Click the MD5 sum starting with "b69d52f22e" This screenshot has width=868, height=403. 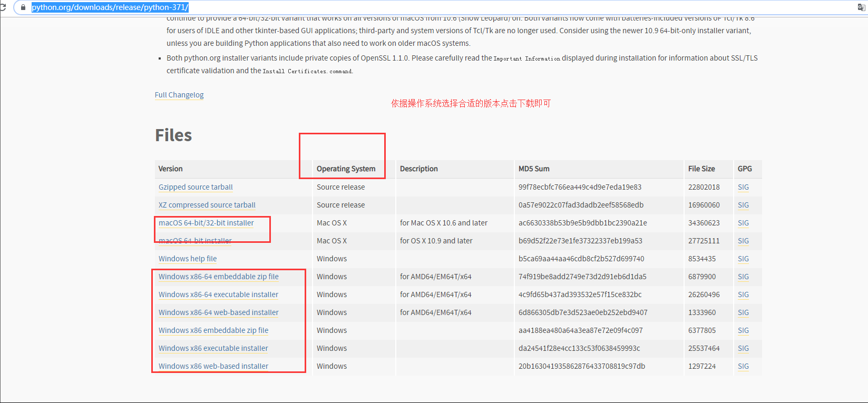pos(581,241)
